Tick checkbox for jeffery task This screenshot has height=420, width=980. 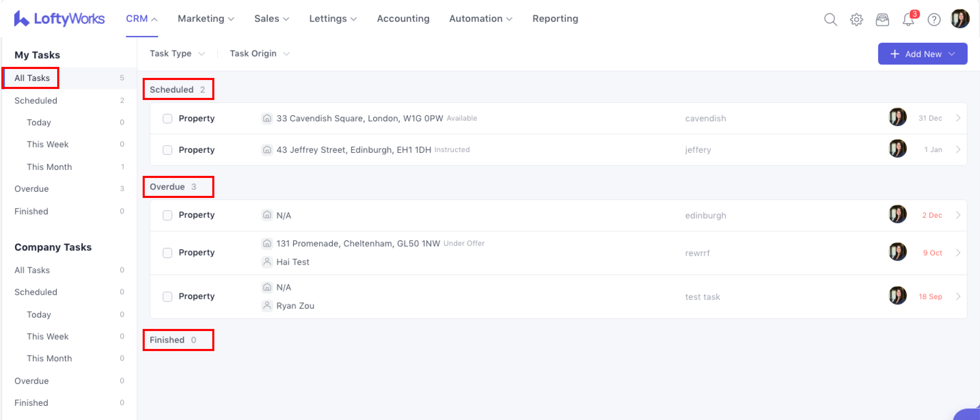point(167,150)
